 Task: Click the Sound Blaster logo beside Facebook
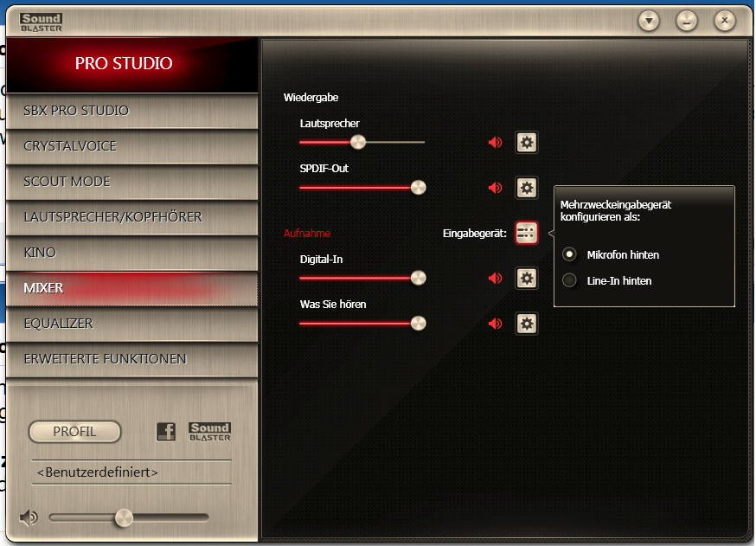(209, 432)
